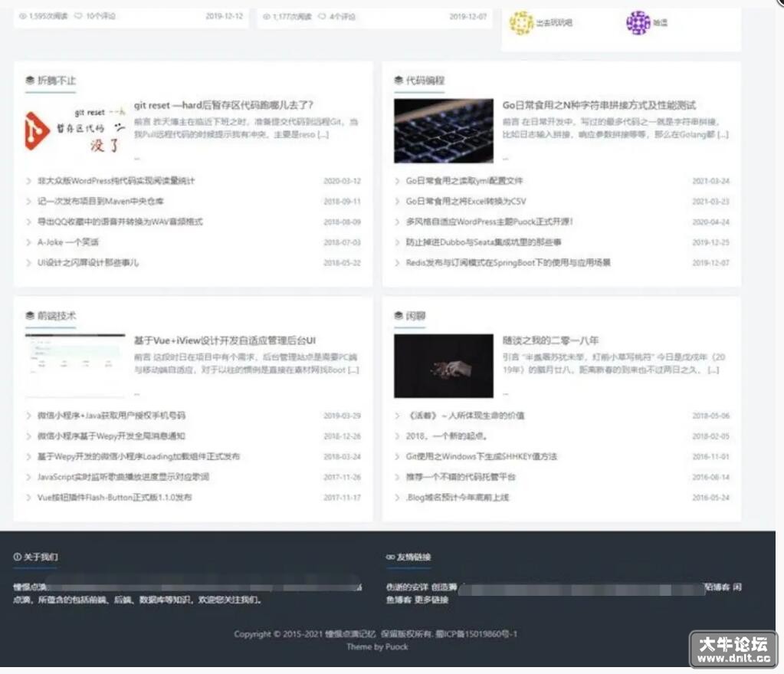
Task: Open article 'git reset —hard后暂存区代码跑哪儿去了?'
Action: point(224,105)
